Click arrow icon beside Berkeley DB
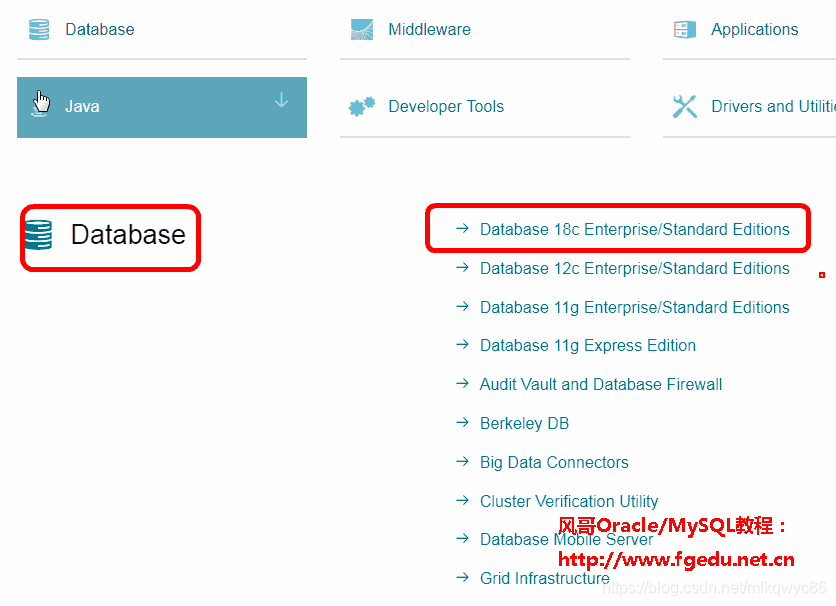The height and width of the screenshot is (606, 836). tap(462, 422)
